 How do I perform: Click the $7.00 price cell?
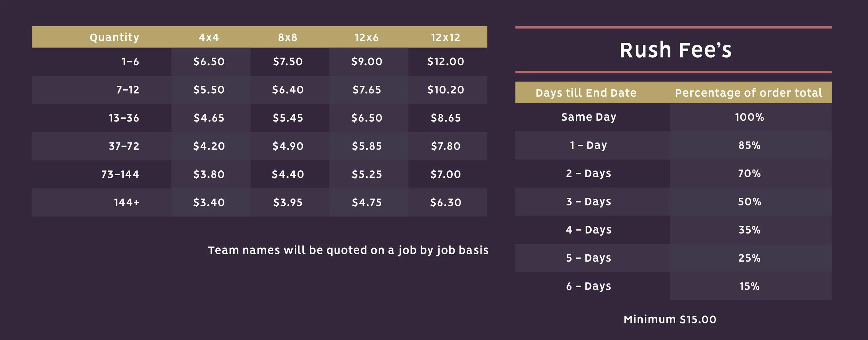pyautogui.click(x=445, y=174)
